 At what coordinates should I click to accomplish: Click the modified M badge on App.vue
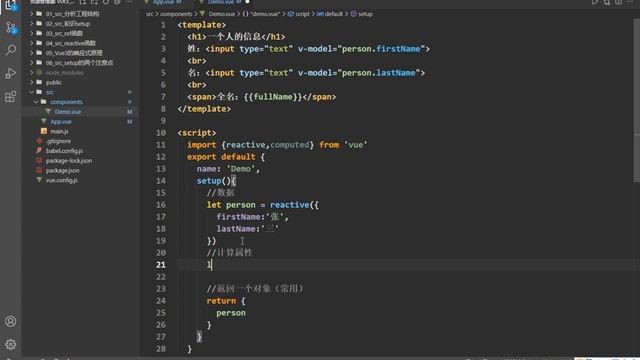tap(129, 122)
